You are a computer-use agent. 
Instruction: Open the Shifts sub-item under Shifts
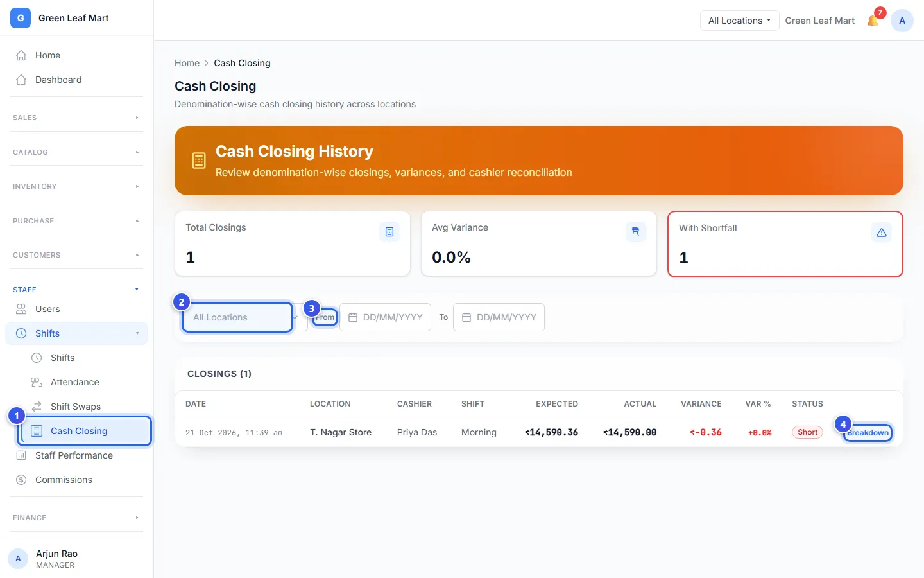point(84,358)
